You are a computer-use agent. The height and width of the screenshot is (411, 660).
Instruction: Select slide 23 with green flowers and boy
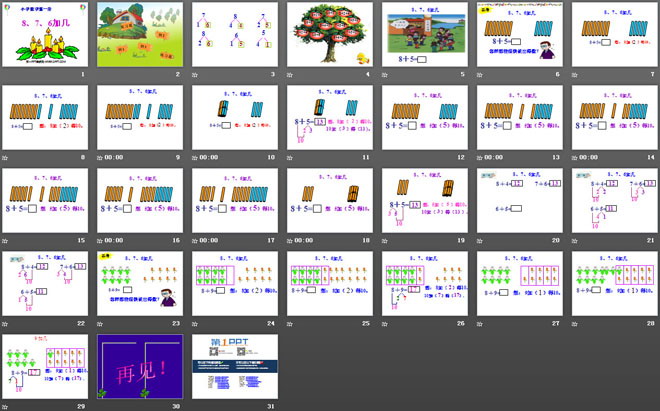click(x=140, y=283)
